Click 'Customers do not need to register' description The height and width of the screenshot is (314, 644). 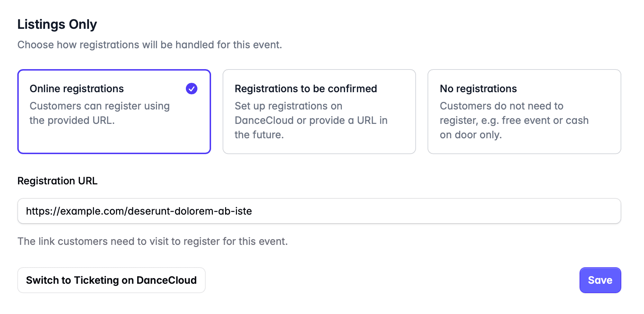[x=514, y=120]
